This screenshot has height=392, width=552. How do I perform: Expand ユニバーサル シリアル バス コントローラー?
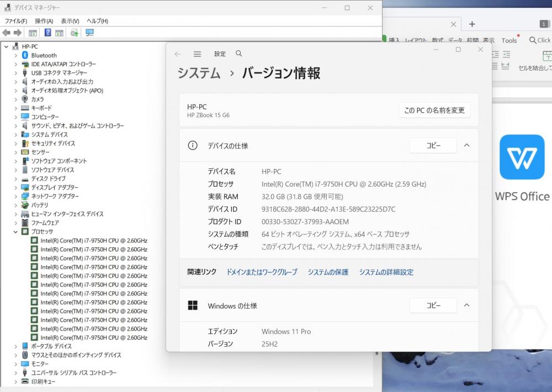(x=15, y=373)
